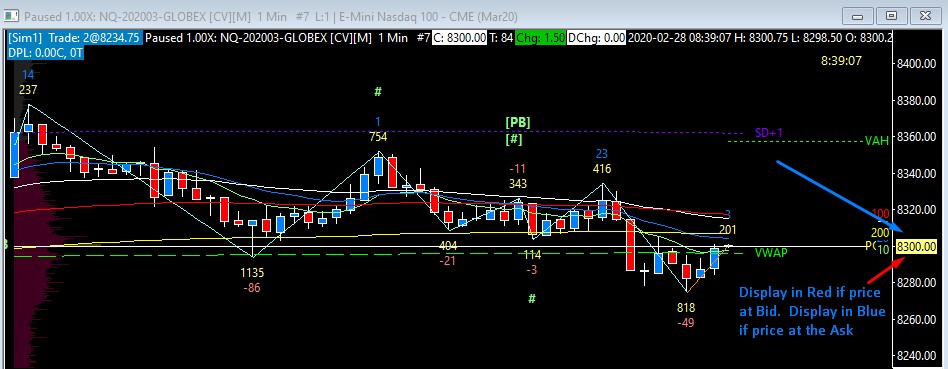Click the green VWAP line label
The height and width of the screenshot is (369, 948).
[771, 253]
